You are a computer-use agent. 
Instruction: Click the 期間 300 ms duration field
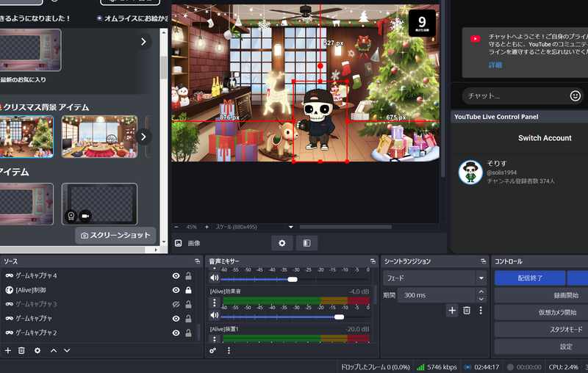click(x=436, y=295)
